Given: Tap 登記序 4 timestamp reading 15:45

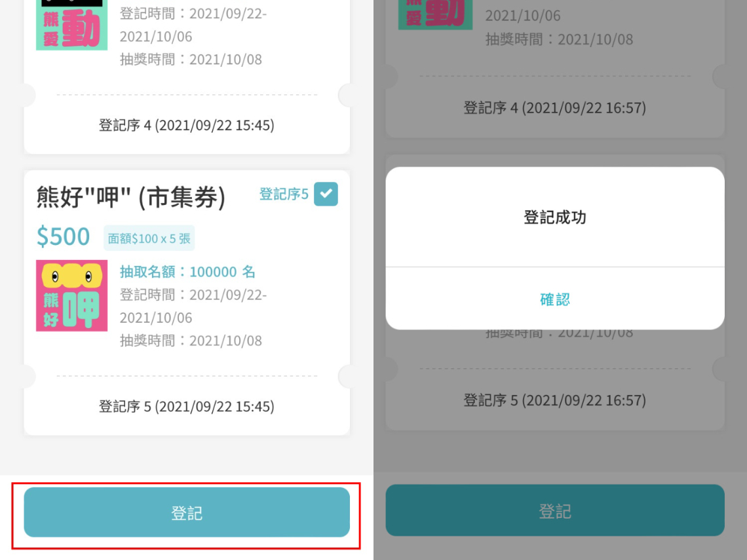Looking at the screenshot, I should click(186, 125).
